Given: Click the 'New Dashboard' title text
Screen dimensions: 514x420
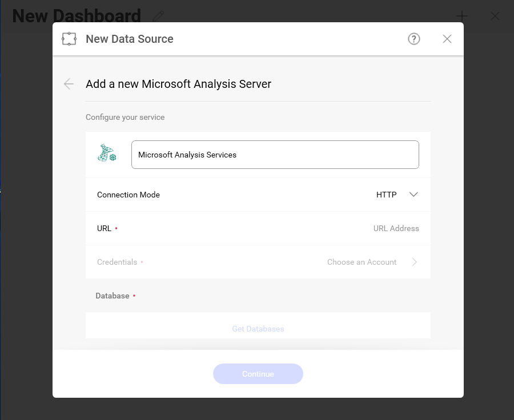Looking at the screenshot, I should coord(77,16).
